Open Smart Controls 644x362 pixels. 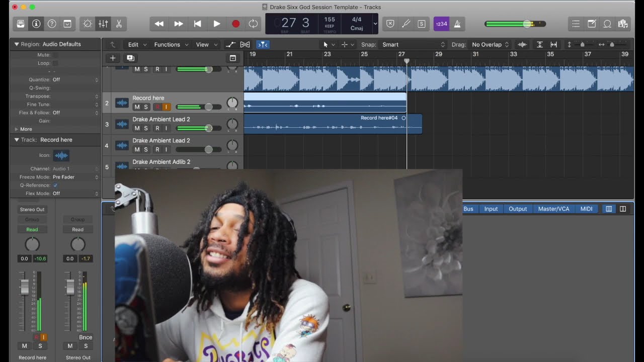[x=88, y=24]
